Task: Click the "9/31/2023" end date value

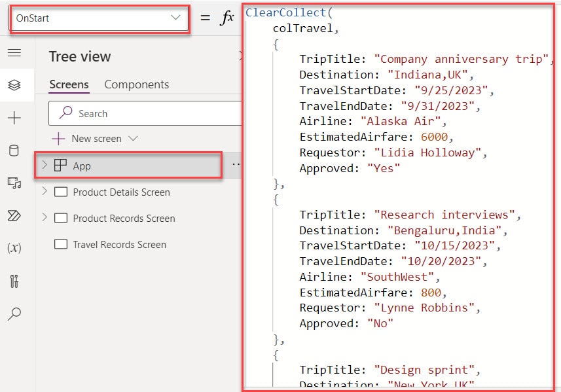Action: (437, 106)
